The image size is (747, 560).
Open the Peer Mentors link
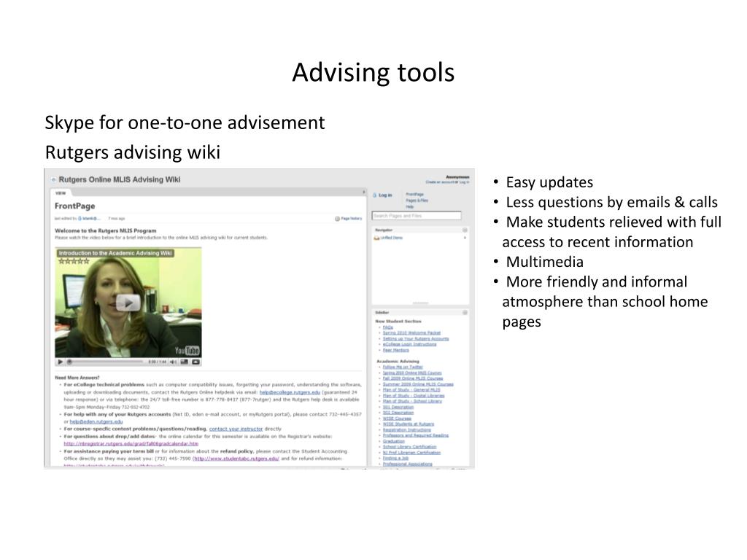tap(396, 349)
